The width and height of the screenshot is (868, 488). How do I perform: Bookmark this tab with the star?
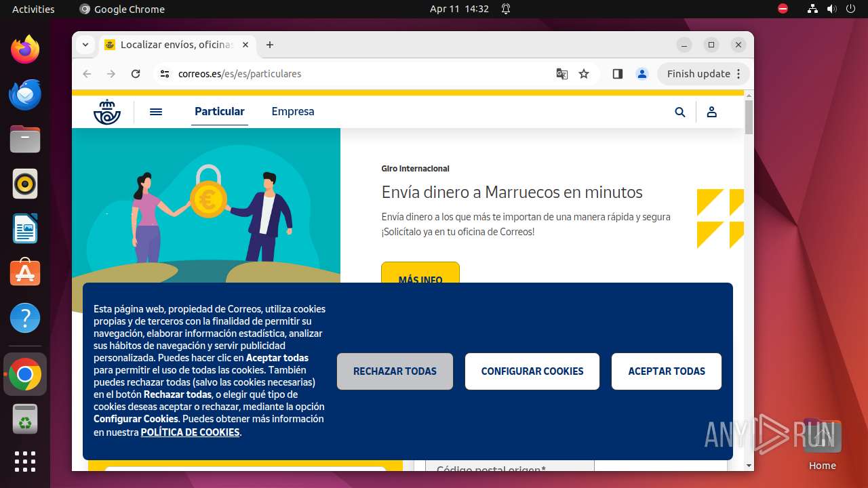(x=584, y=74)
